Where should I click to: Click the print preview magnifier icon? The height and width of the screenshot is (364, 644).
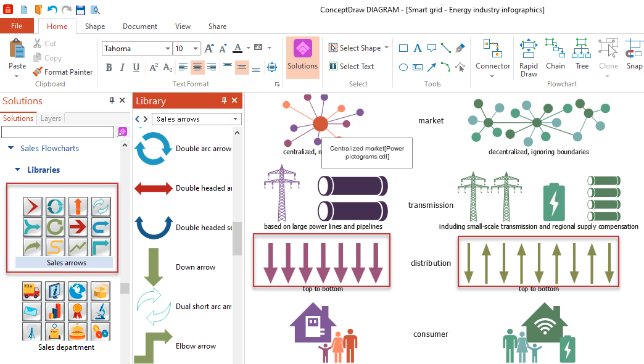click(x=95, y=10)
